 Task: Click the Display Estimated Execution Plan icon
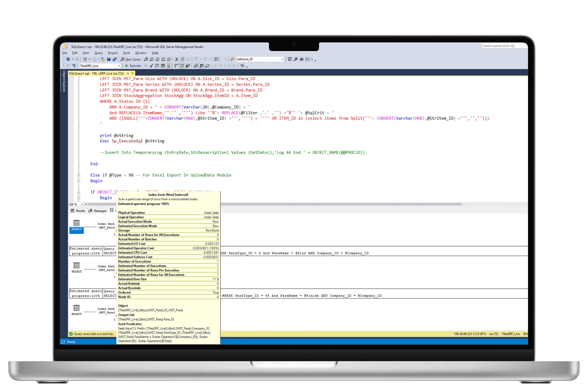tap(157, 66)
